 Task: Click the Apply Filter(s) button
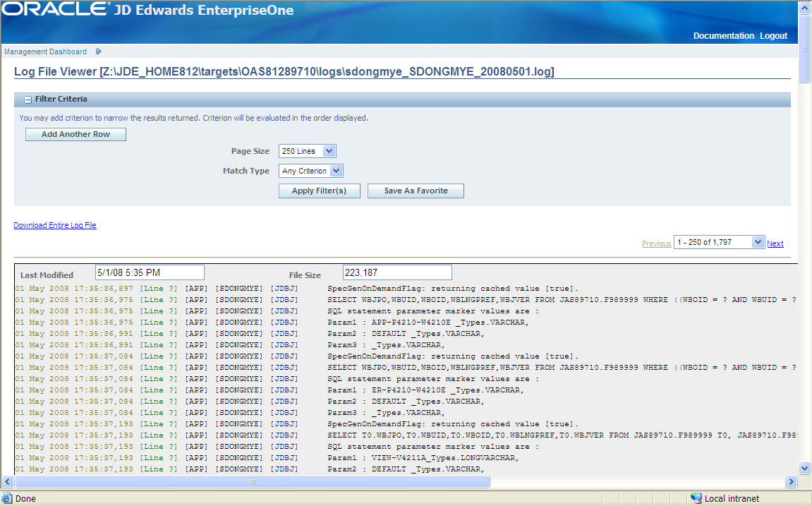pyautogui.click(x=319, y=191)
